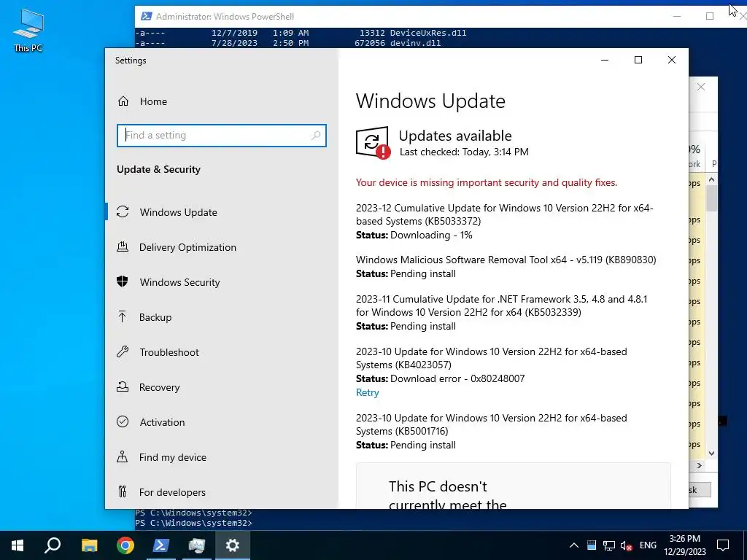Click the Settings gear taskbar icon

[x=232, y=545]
